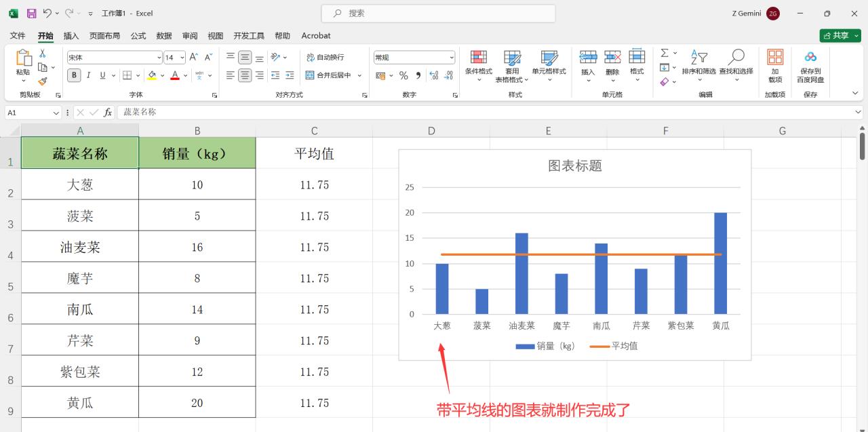Switch to the Data (数据) tab
Screen dimensions: 868x432
pos(164,35)
